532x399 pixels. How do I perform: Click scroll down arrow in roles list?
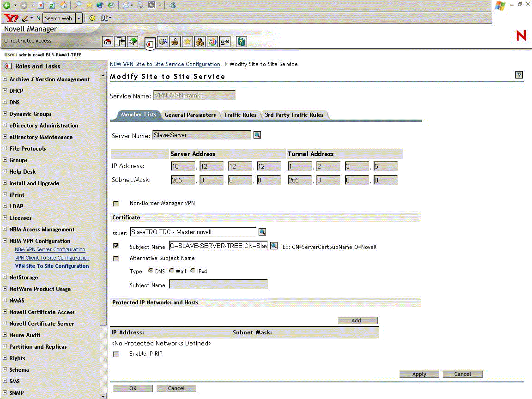(103, 396)
